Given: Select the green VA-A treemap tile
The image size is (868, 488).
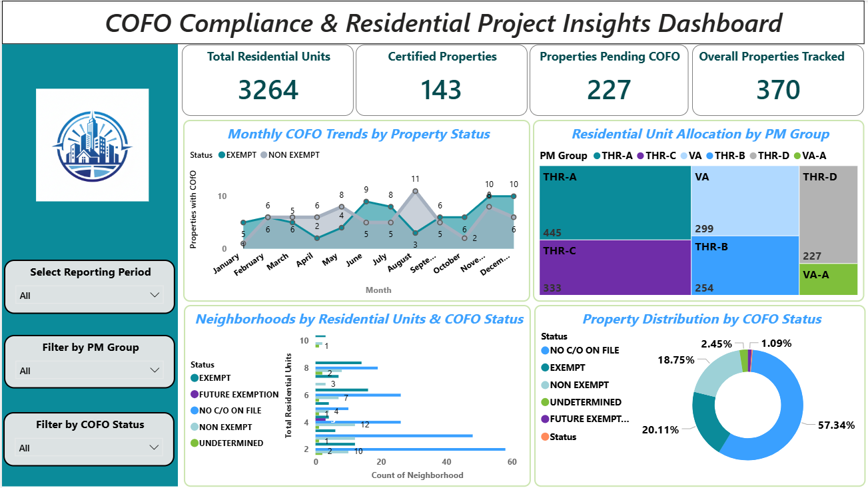Looking at the screenshot, I should point(828,280).
